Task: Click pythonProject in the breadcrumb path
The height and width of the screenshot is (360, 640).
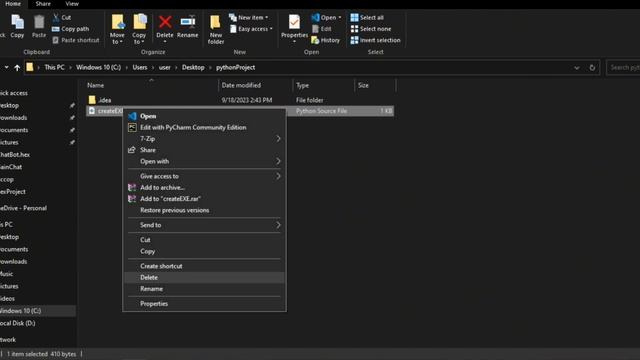Action: 236,67
